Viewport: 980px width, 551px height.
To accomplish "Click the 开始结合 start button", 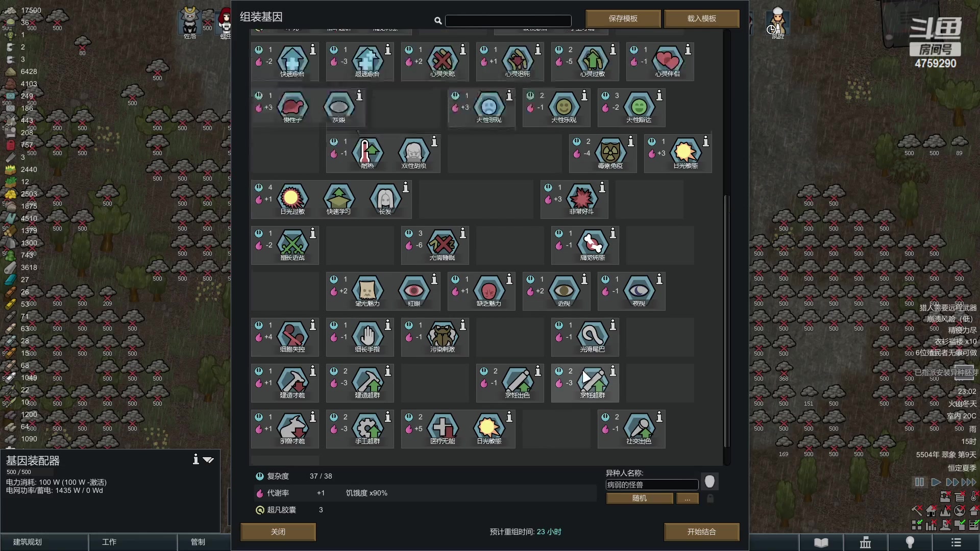I will pyautogui.click(x=701, y=532).
